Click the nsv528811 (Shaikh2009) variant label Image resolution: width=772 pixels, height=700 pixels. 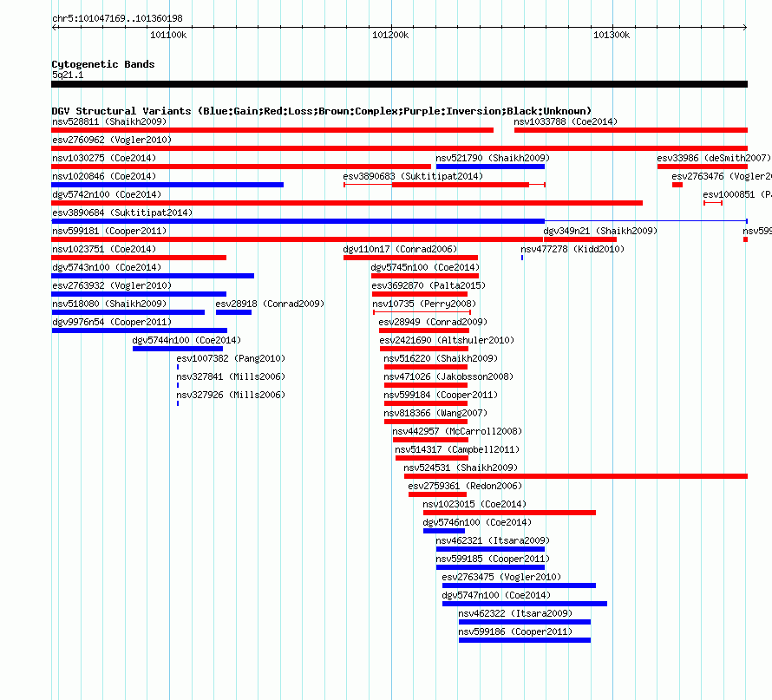pyautogui.click(x=109, y=121)
